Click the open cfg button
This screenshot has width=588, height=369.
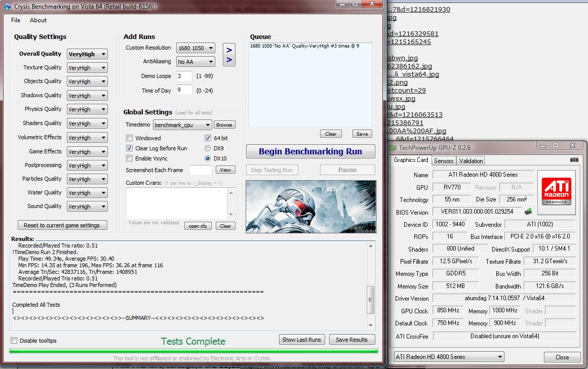[198, 226]
